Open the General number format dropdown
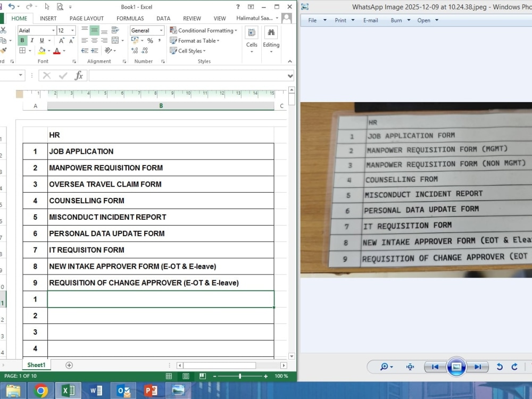The height and width of the screenshot is (399, 532). point(161,30)
